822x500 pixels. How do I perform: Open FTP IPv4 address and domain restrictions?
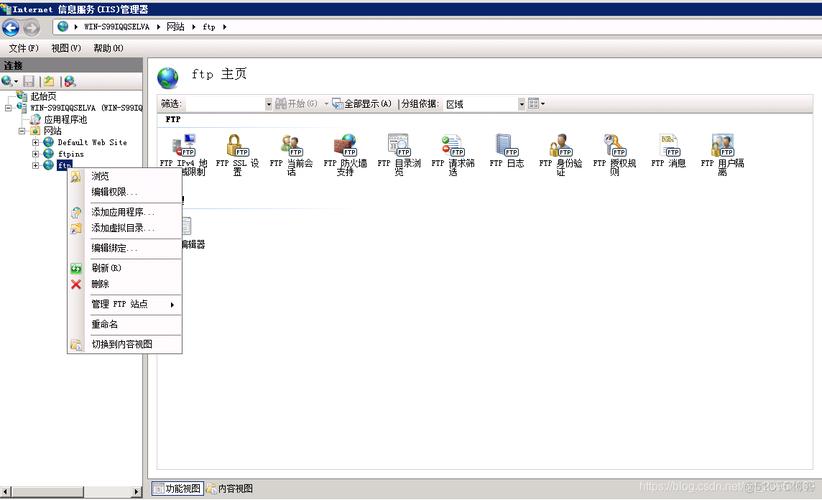click(x=184, y=154)
